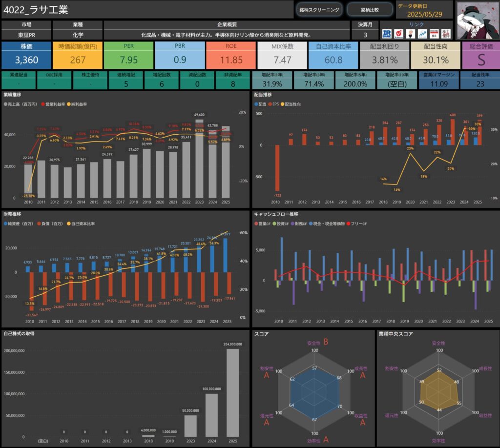
Task: Click the 企業概要 description text
Action: coord(227,35)
